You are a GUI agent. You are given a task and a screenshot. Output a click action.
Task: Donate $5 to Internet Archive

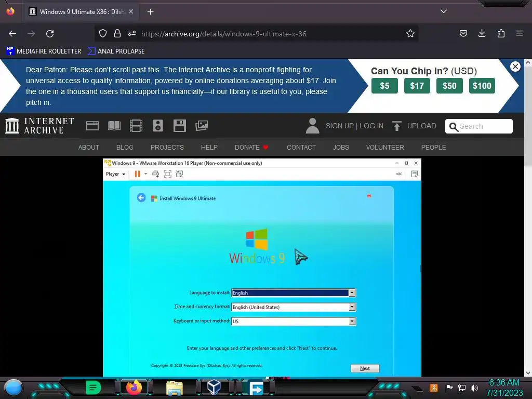(384, 86)
